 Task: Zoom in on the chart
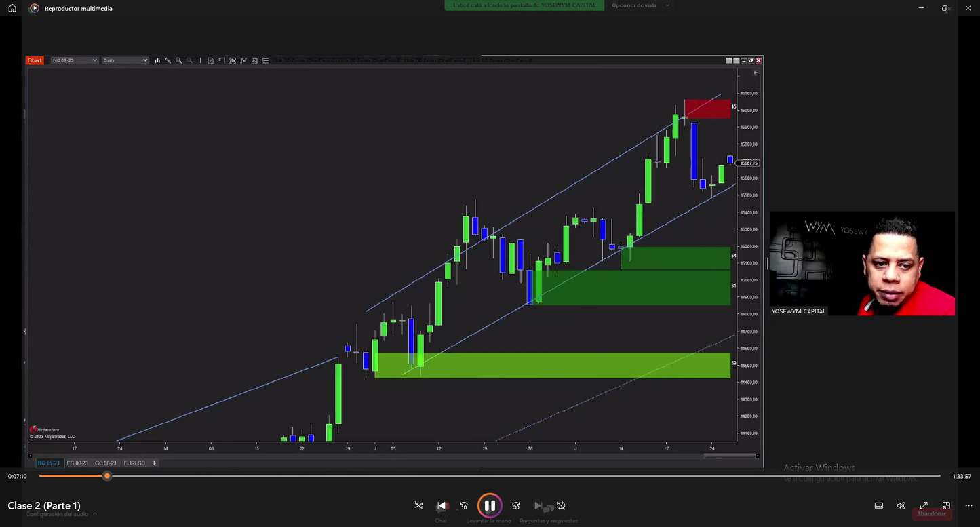[x=178, y=60]
